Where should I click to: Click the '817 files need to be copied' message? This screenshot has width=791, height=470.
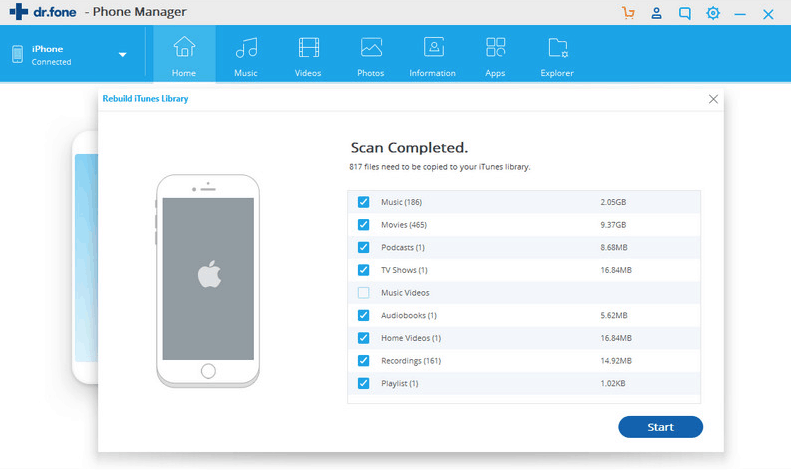[x=440, y=166]
